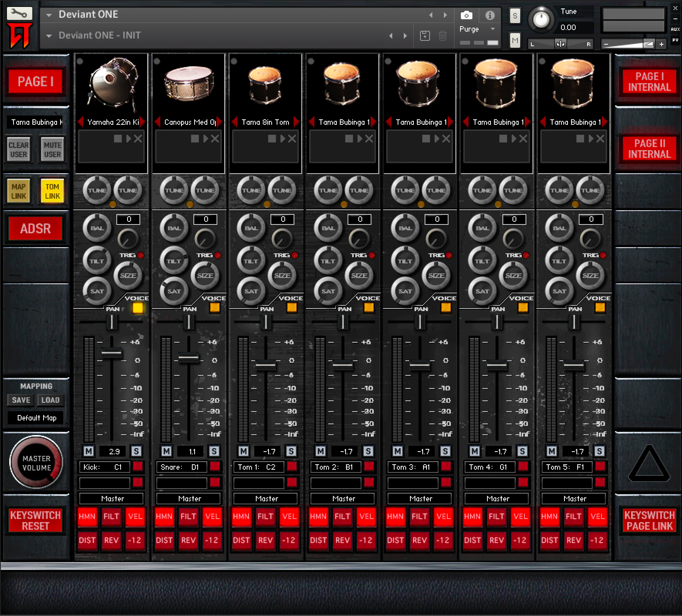This screenshot has height=616, width=682.
Task: Expand the Deviant ONE instrument dropdown
Action: click(x=49, y=15)
